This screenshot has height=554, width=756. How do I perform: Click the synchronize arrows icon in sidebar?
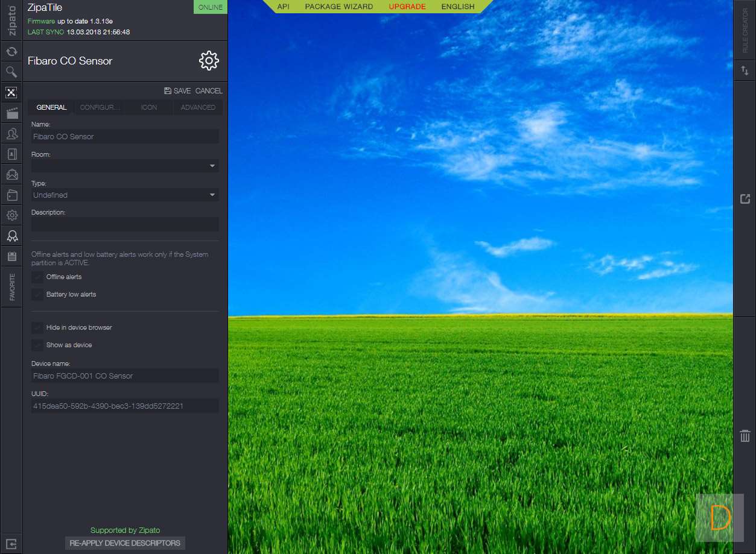coord(11,52)
